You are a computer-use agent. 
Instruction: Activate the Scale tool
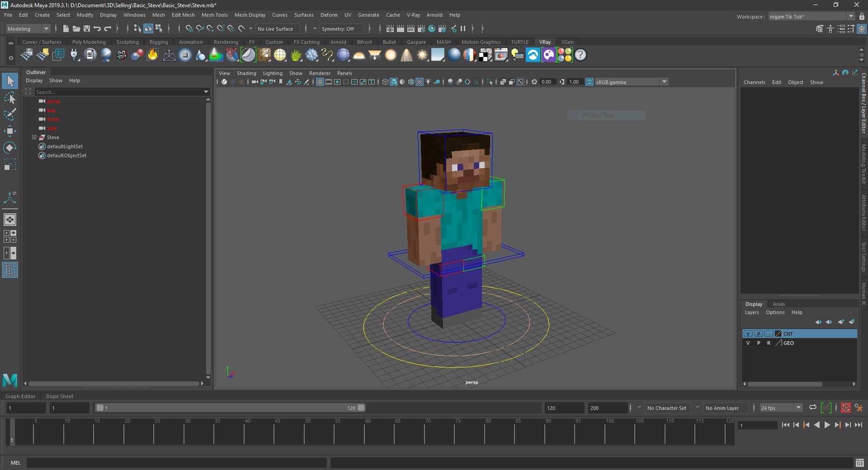[10, 164]
